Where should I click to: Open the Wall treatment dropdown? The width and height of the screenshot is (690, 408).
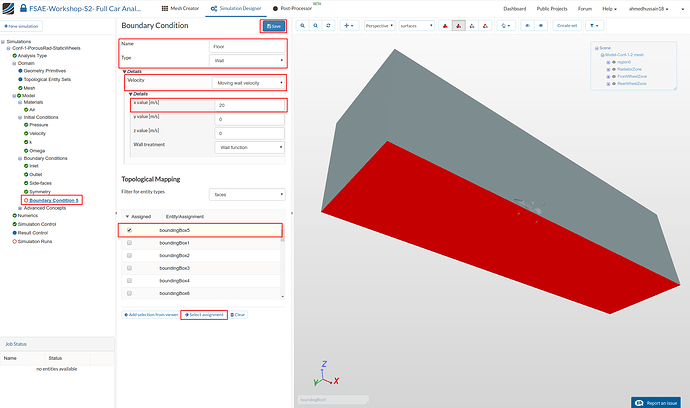point(249,147)
